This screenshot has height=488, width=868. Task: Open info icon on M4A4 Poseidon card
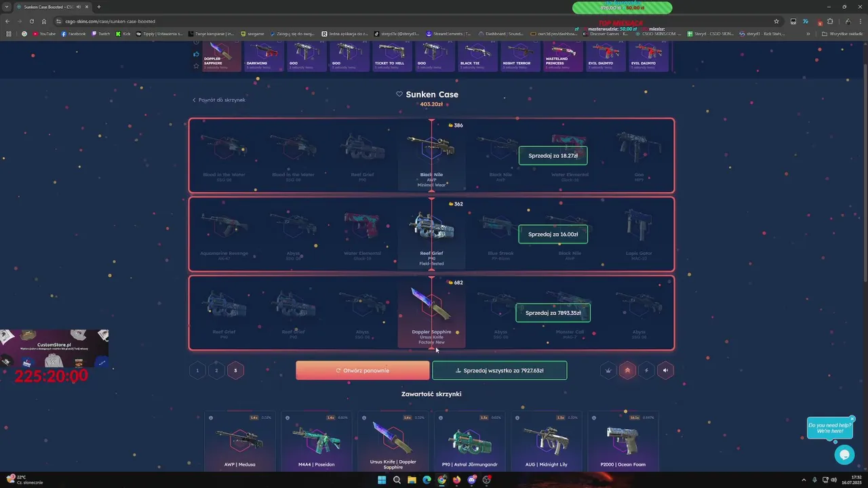pyautogui.click(x=288, y=418)
